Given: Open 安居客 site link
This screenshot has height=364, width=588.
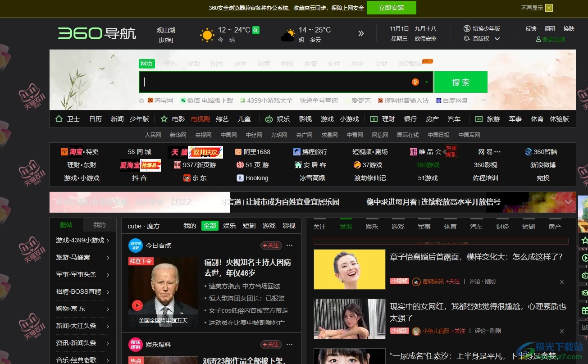Looking at the screenshot, I should pos(310,165).
